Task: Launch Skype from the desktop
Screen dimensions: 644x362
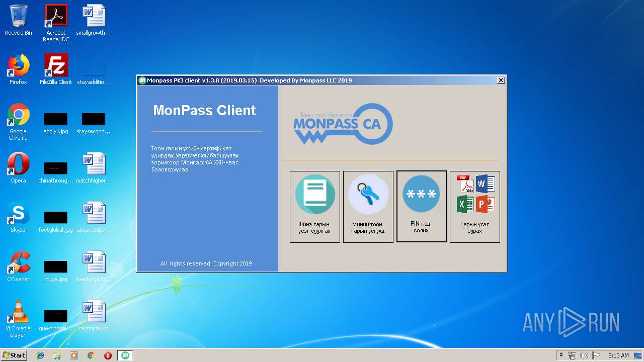Action: [x=18, y=217]
